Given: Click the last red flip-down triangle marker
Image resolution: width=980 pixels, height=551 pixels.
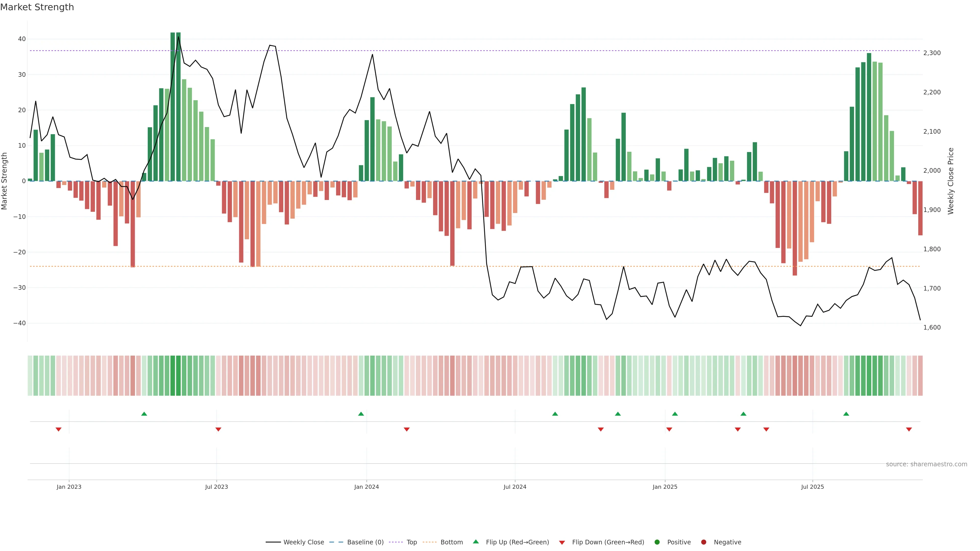Looking at the screenshot, I should [x=909, y=429].
